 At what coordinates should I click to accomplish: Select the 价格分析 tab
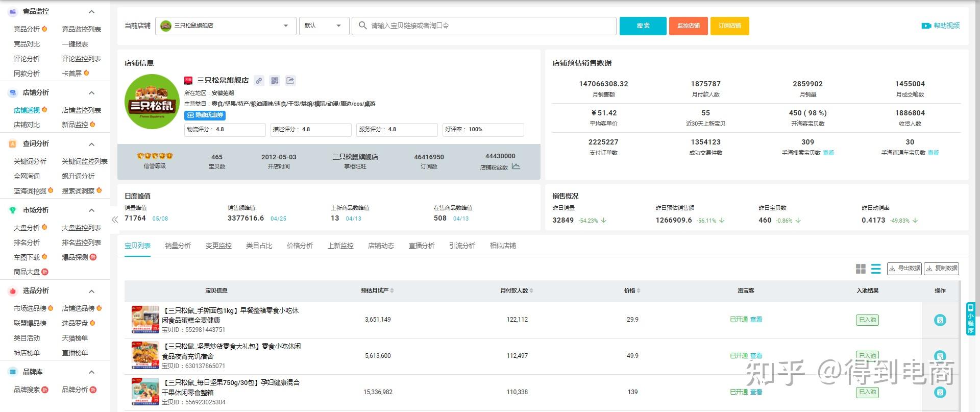(300, 246)
